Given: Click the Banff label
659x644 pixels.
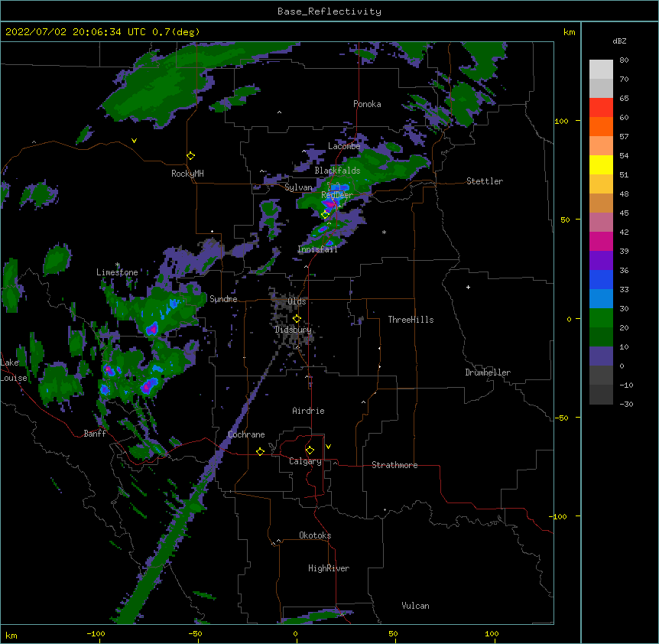Looking at the screenshot, I should (95, 434).
